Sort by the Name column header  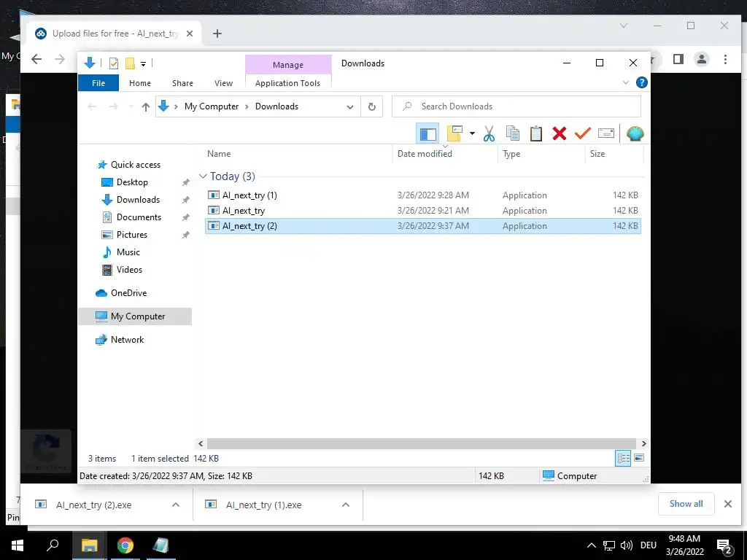pos(298,154)
